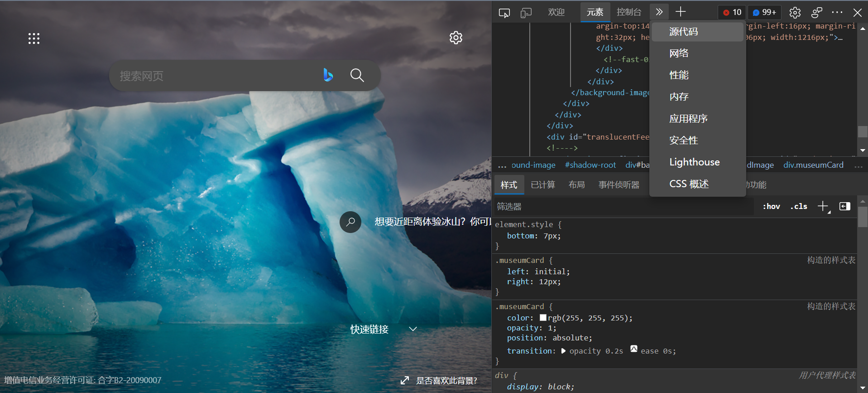Click the magnifier search icon in search box

coord(357,75)
